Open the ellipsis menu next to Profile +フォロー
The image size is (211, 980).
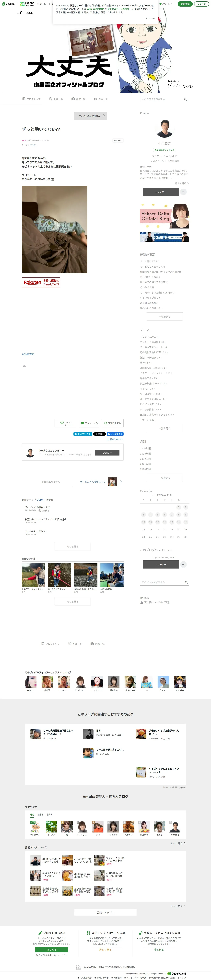click(x=183, y=192)
